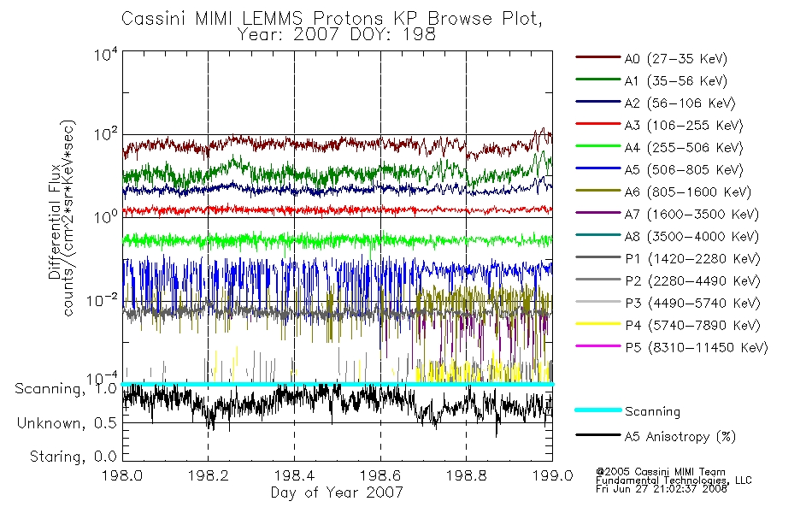Click the P4 (5740-7890 KeV) legend label
Viewport: 812px width, 513px height.
tap(692, 325)
